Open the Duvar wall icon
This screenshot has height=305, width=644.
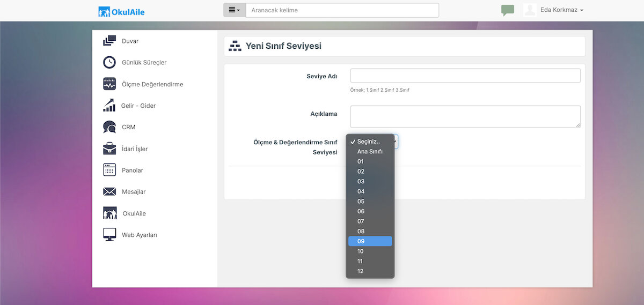(x=109, y=41)
